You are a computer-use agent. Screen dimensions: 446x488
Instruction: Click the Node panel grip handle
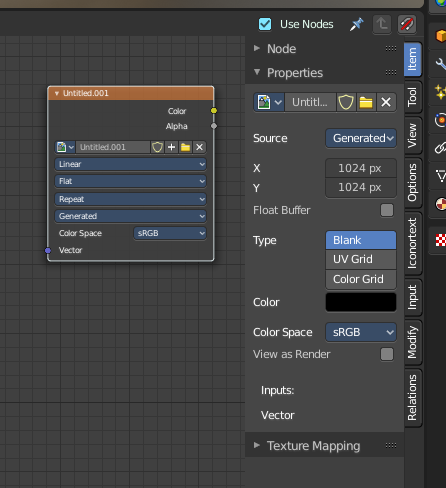(391, 49)
